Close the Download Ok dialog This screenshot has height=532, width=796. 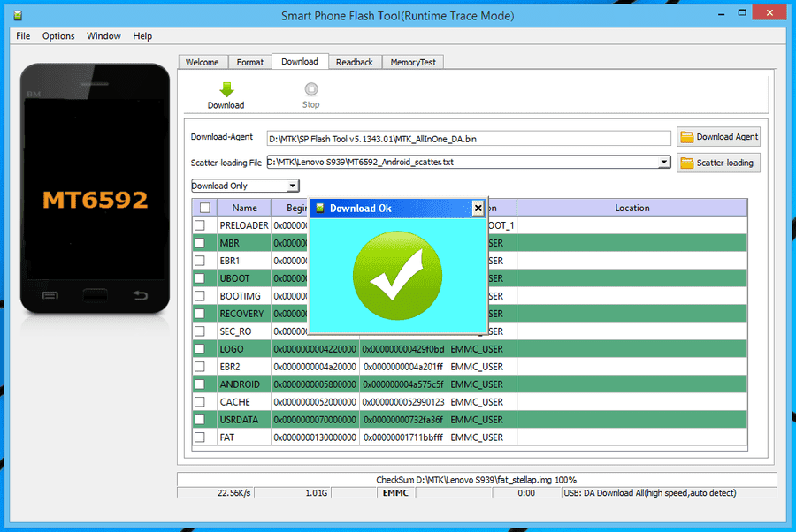(478, 208)
